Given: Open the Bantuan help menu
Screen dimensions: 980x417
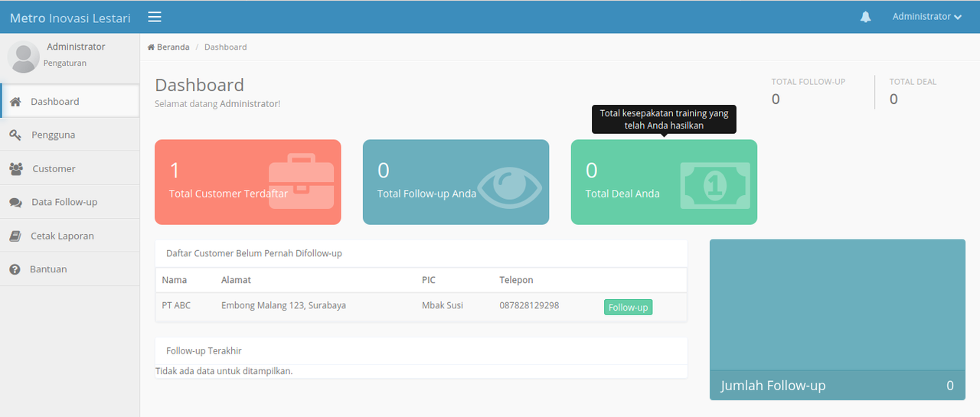Looking at the screenshot, I should click(70, 269).
